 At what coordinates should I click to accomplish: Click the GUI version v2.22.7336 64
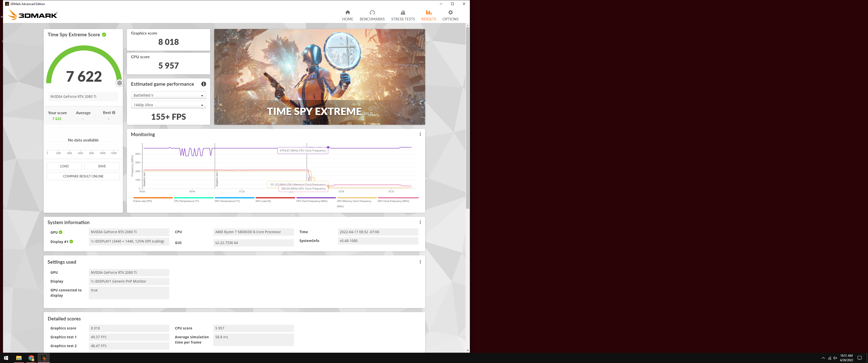253,243
